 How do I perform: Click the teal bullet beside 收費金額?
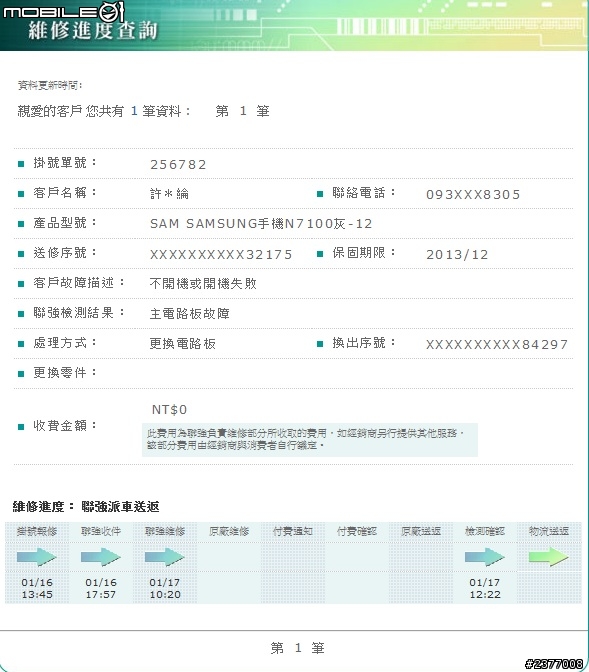pyautogui.click(x=21, y=426)
